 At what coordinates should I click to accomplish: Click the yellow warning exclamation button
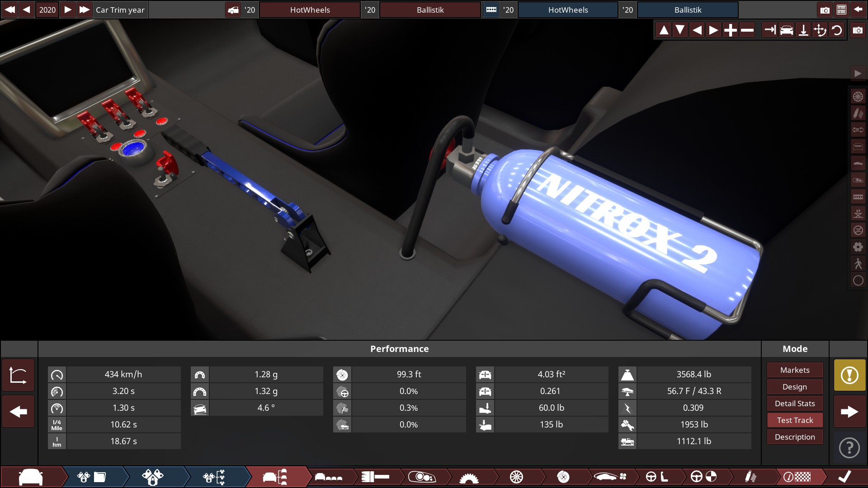tap(849, 375)
